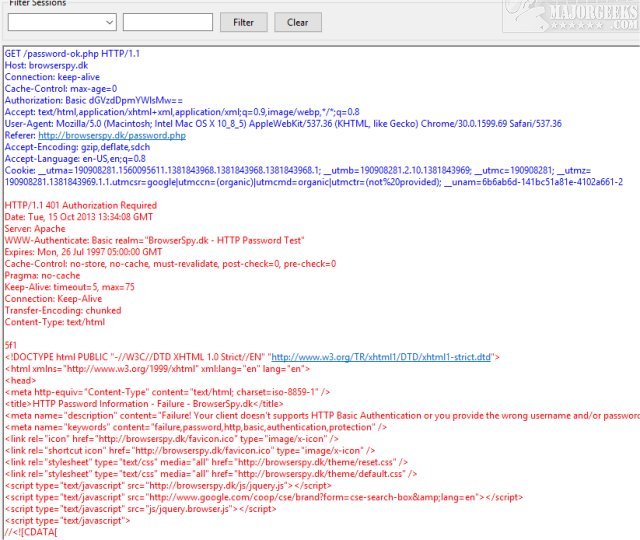Screen dimensions: 640x540
Task: Select the stylesheet reset.css link line
Action: (x=206, y=462)
